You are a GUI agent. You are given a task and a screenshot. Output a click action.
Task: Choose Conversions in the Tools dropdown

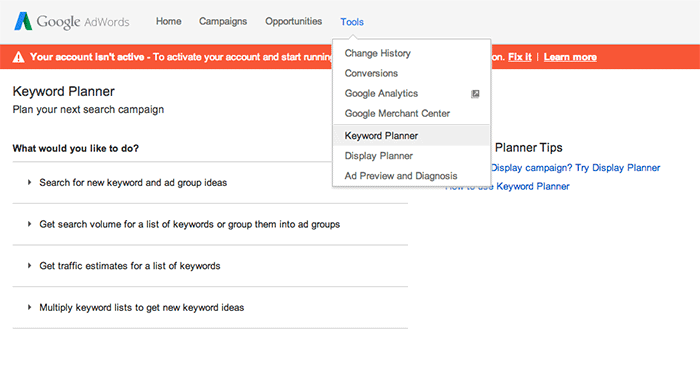(412, 73)
